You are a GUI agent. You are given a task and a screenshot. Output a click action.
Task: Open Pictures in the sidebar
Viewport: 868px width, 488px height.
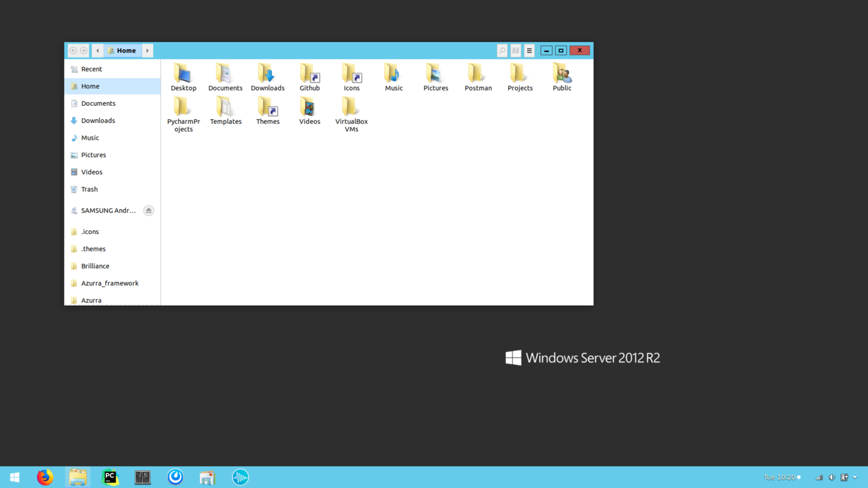click(112, 155)
